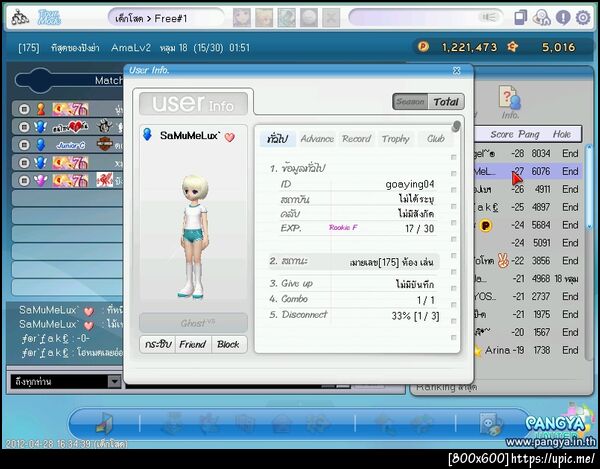Click the Pang coin icon

(423, 47)
